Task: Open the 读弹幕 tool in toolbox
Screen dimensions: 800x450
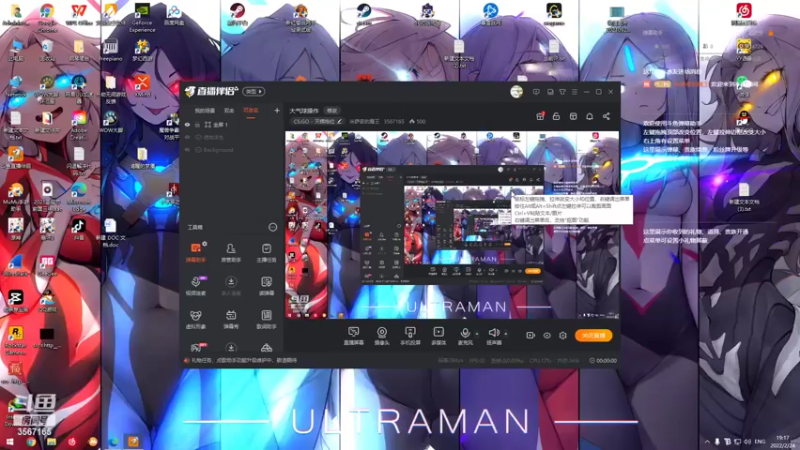Action: coord(266,286)
